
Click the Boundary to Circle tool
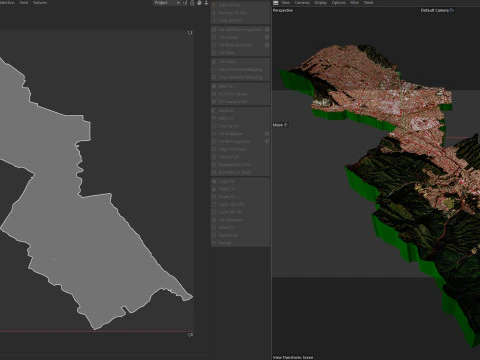(240, 165)
